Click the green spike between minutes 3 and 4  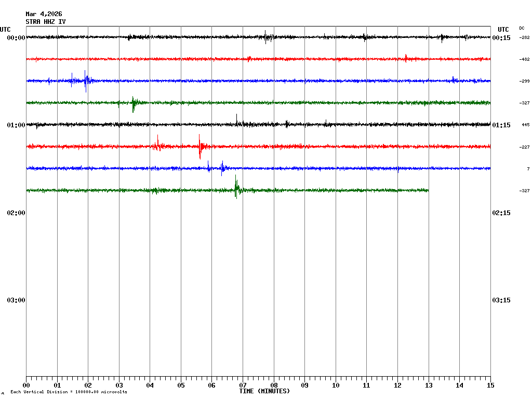pos(134,103)
